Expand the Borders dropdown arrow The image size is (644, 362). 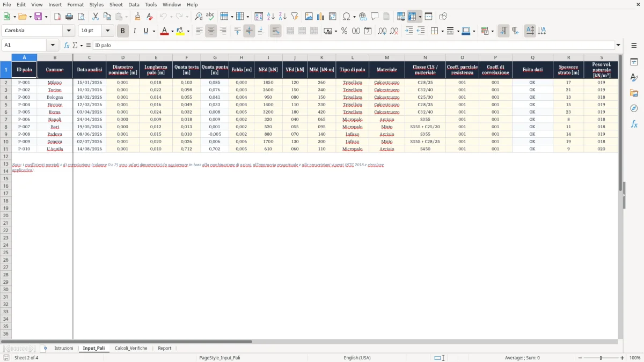click(x=442, y=31)
